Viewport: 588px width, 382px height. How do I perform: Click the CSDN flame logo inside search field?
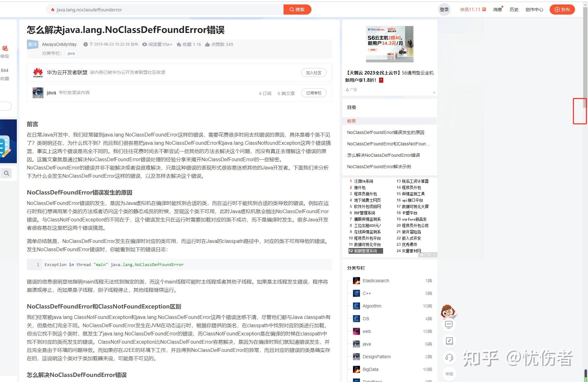tap(53, 10)
